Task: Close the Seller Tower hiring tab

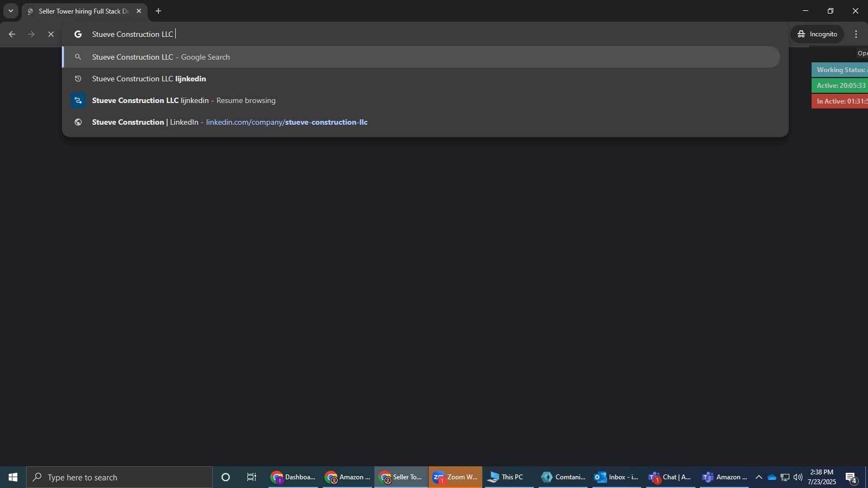Action: point(139,11)
